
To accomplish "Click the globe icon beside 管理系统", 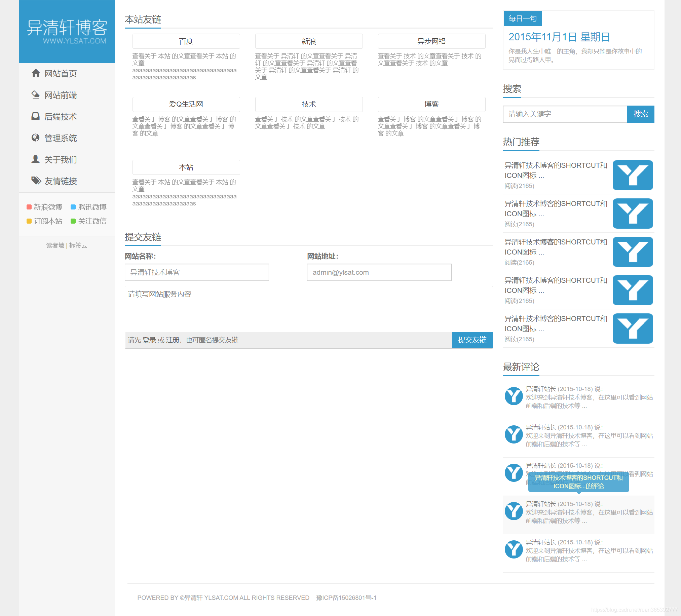I will (36, 138).
